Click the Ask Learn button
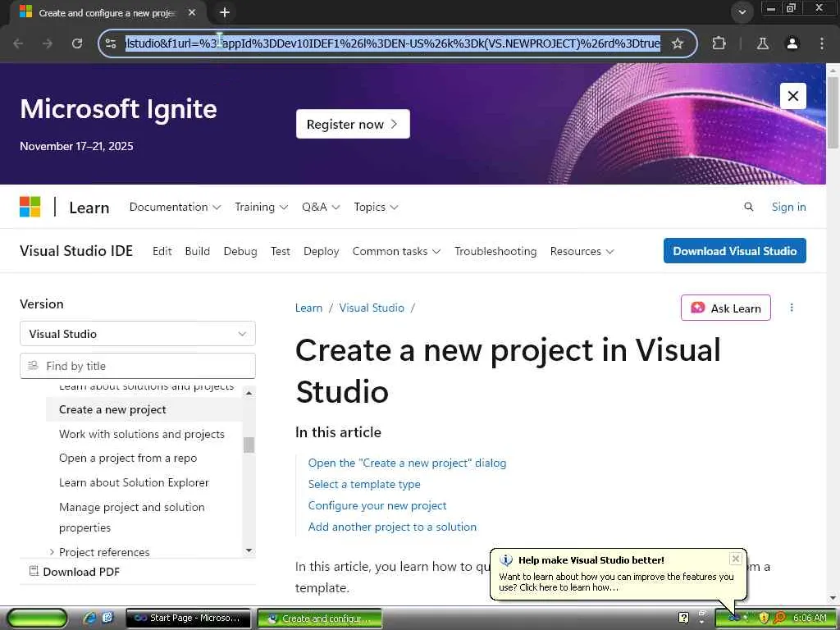This screenshot has width=840, height=630. 726,308
